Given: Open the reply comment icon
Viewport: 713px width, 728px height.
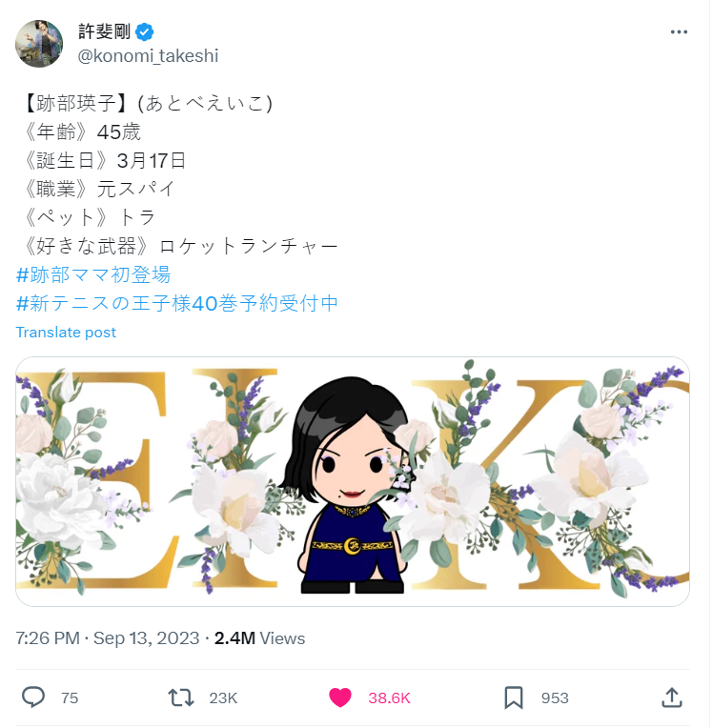Looking at the screenshot, I should click(x=33, y=698).
